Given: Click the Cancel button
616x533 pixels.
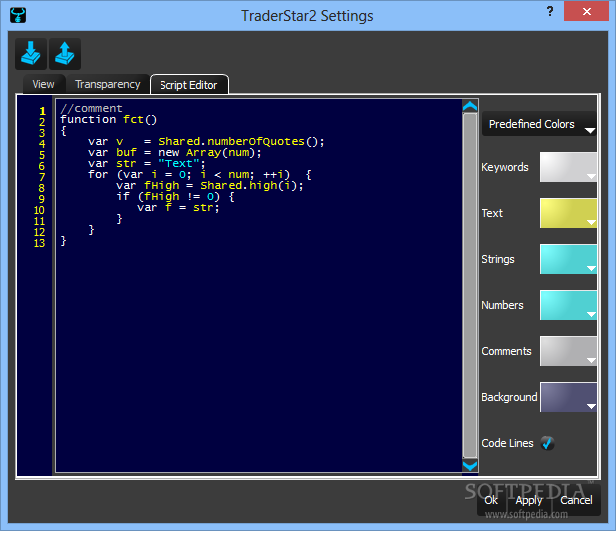Looking at the screenshot, I should point(576,500).
